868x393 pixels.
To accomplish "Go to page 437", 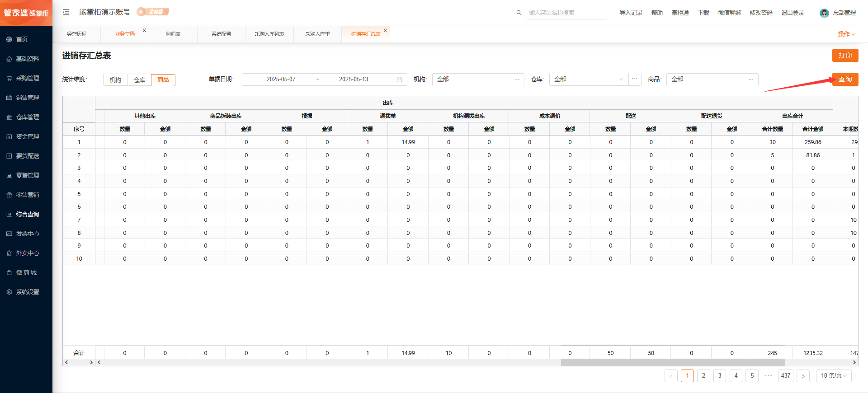I will tap(786, 376).
